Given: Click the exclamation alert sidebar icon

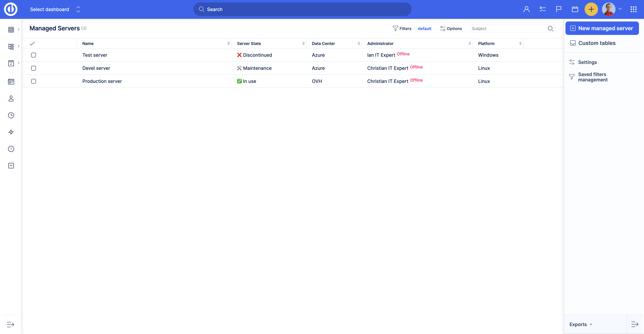Looking at the screenshot, I should [11, 149].
